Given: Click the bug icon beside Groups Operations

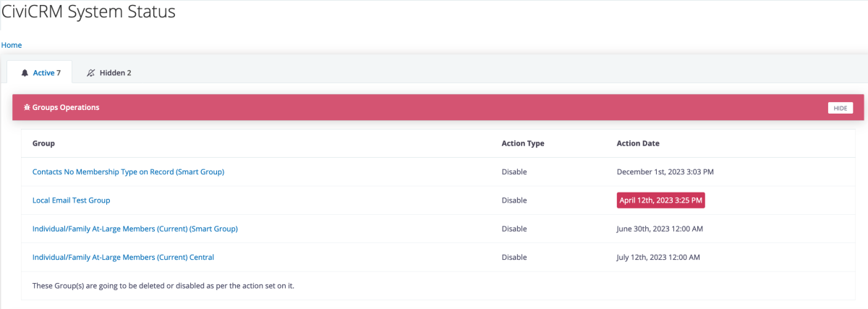Looking at the screenshot, I should pos(27,107).
